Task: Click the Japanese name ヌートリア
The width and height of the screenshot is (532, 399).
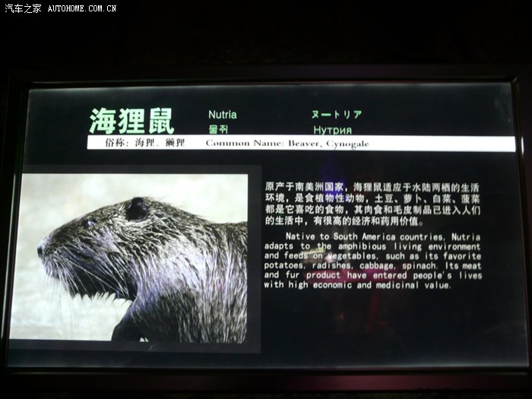Action: 336,115
